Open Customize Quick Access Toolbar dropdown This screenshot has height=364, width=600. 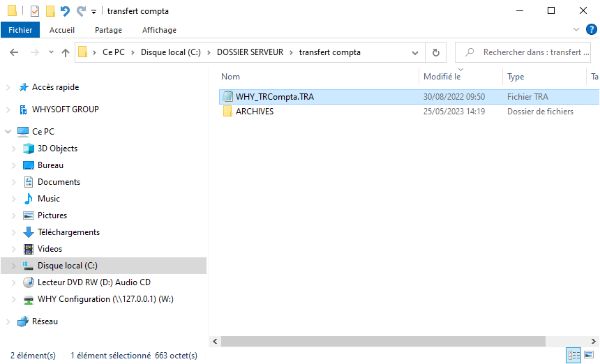[93, 12]
